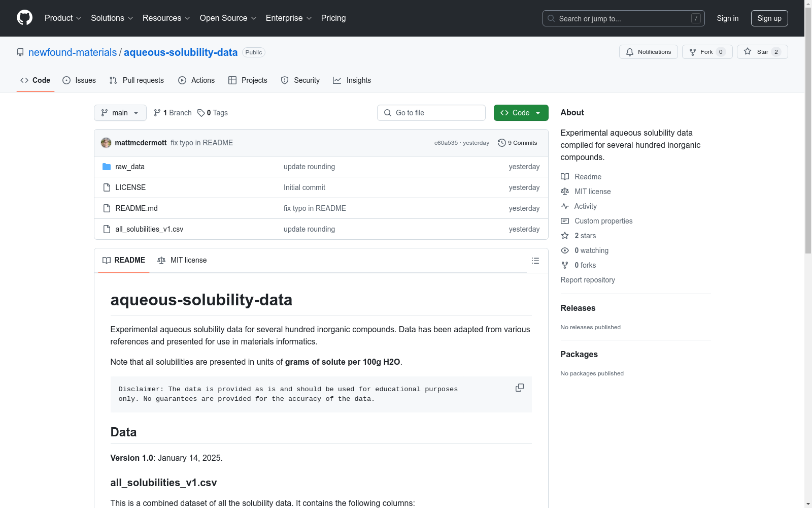This screenshot has height=508, width=812.
Task: Switch to the Pull requests tab
Action: tap(137, 80)
